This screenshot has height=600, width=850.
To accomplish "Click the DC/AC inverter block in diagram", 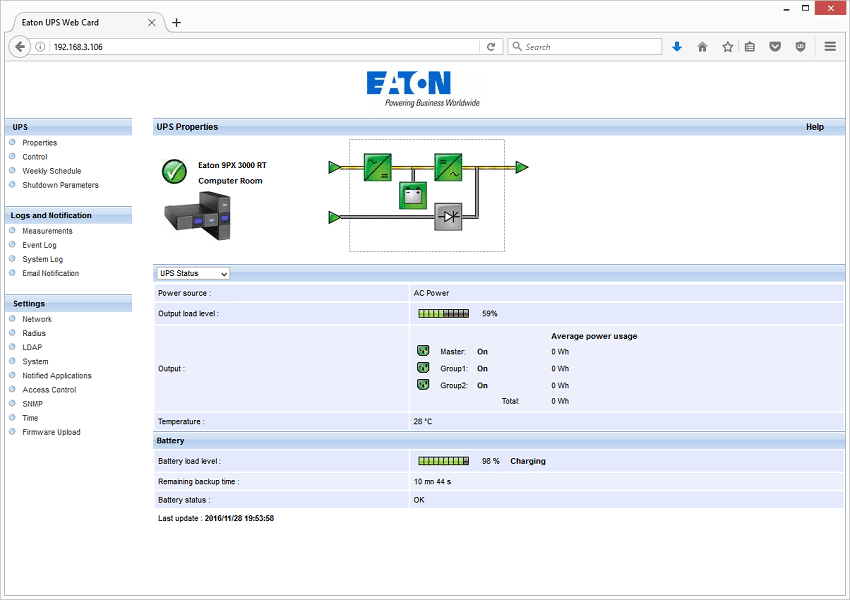I will 448,167.
